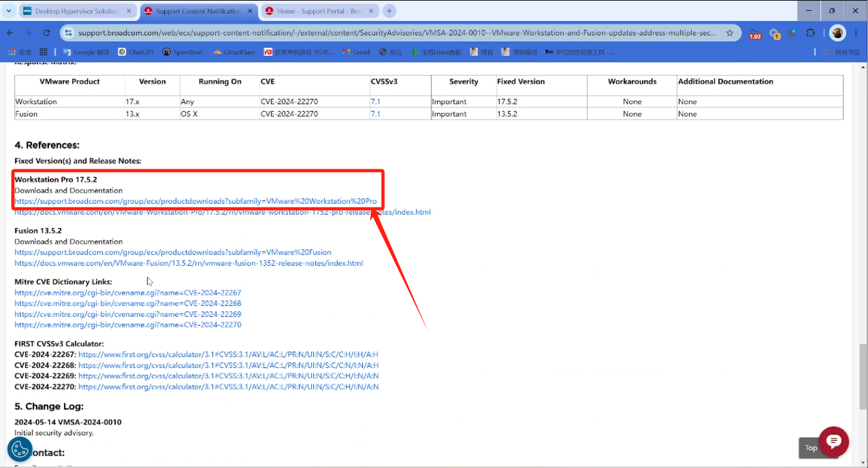This screenshot has height=468, width=868.
Task: Open the IP可用性检测工具 bookmark
Action: coord(580,52)
